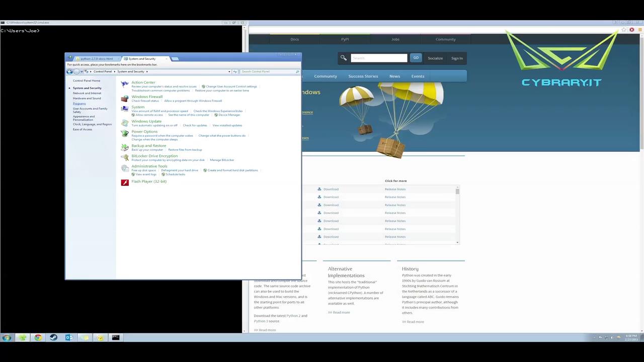644x362 pixels.
Task: Open the PyPI menu on python.org
Action: tap(345, 39)
